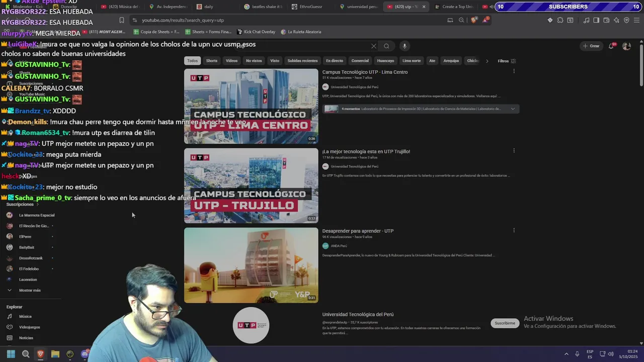The width and height of the screenshot is (644, 362).
Task: Open the Windows Start button
Action: pos(11,354)
